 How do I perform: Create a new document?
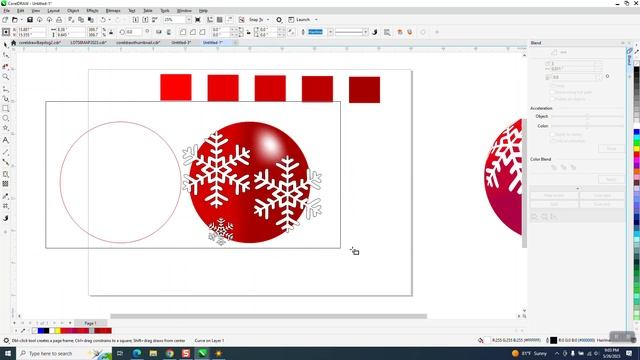click(5, 20)
